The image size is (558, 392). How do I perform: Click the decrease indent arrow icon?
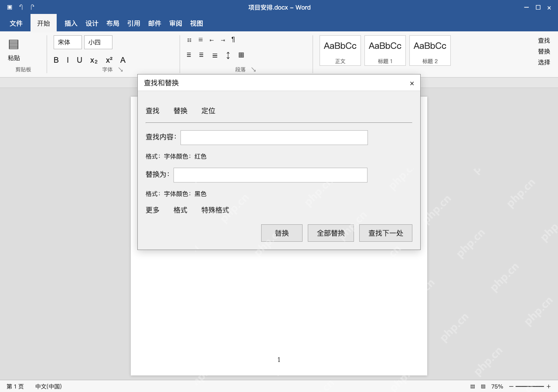tap(211, 40)
